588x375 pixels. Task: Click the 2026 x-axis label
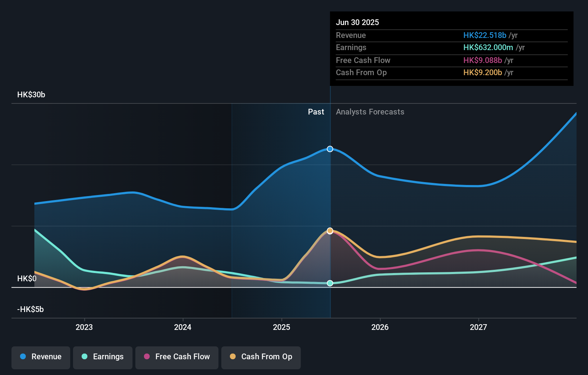click(x=380, y=327)
